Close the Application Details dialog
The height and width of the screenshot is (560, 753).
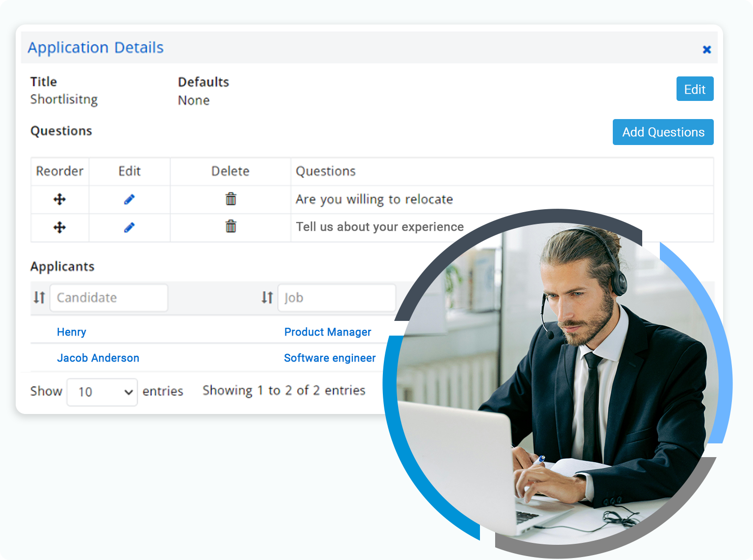click(x=706, y=49)
